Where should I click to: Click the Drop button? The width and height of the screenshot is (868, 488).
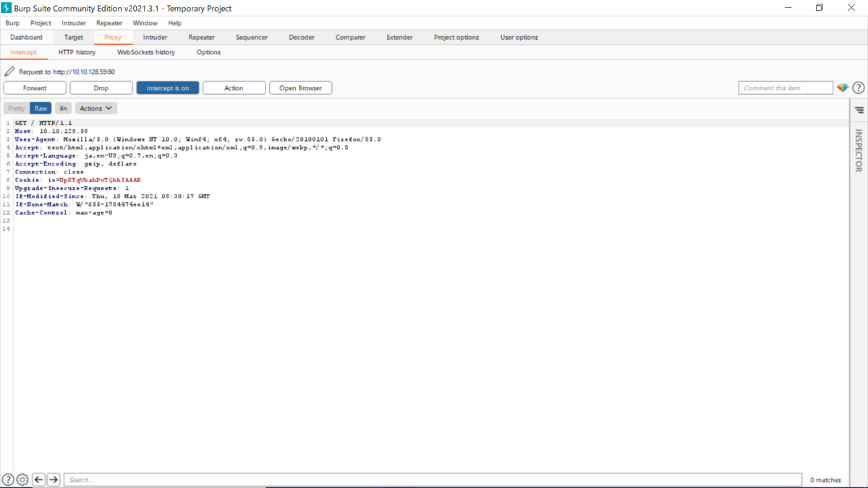101,87
